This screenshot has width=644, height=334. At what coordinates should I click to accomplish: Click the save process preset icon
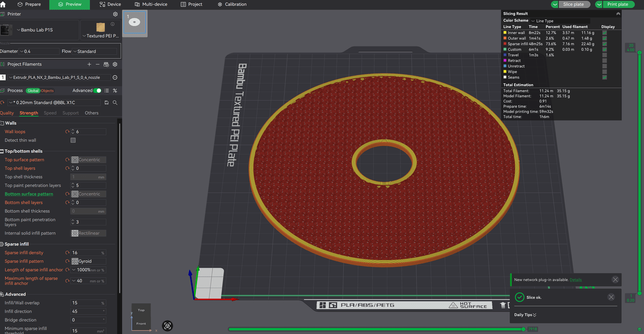point(107,102)
